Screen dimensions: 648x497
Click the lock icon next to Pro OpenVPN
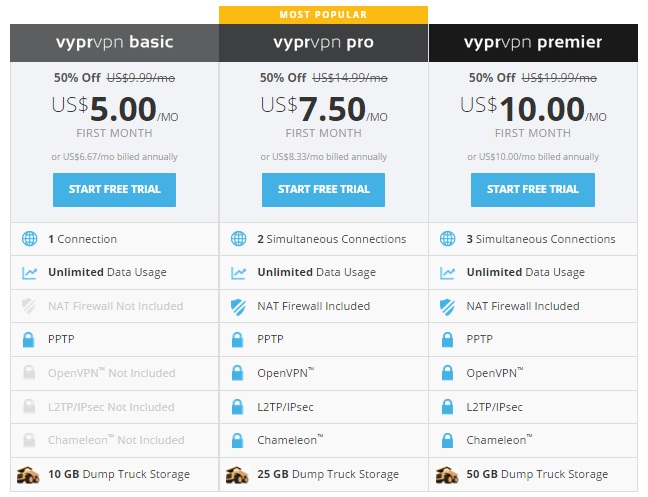click(238, 373)
